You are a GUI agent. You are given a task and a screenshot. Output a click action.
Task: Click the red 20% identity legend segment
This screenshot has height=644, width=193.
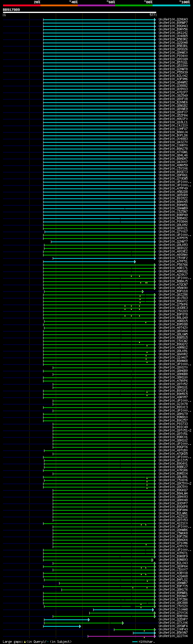click(x=22, y=5)
